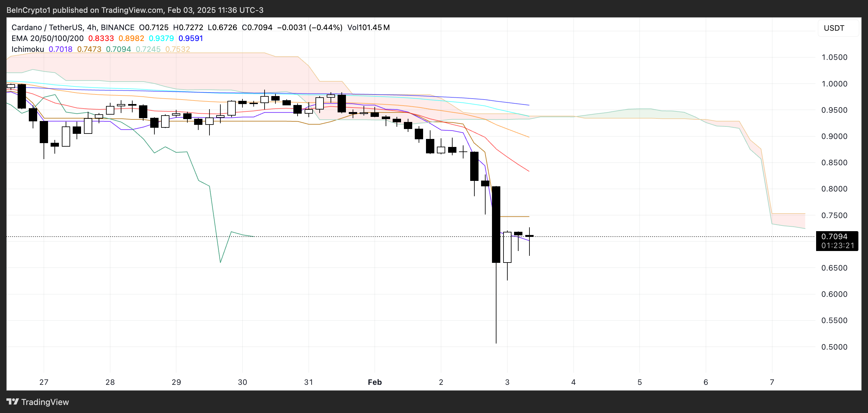Click the TradingView logo icon
The image size is (868, 413).
coord(13,401)
